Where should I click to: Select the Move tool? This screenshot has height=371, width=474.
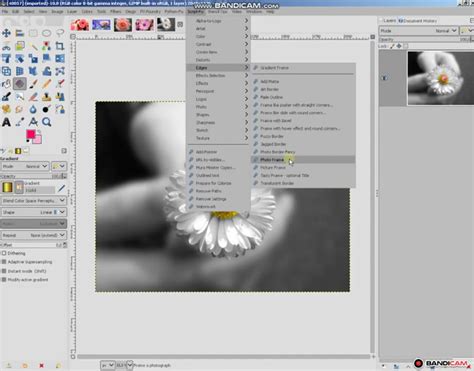(x=6, y=33)
